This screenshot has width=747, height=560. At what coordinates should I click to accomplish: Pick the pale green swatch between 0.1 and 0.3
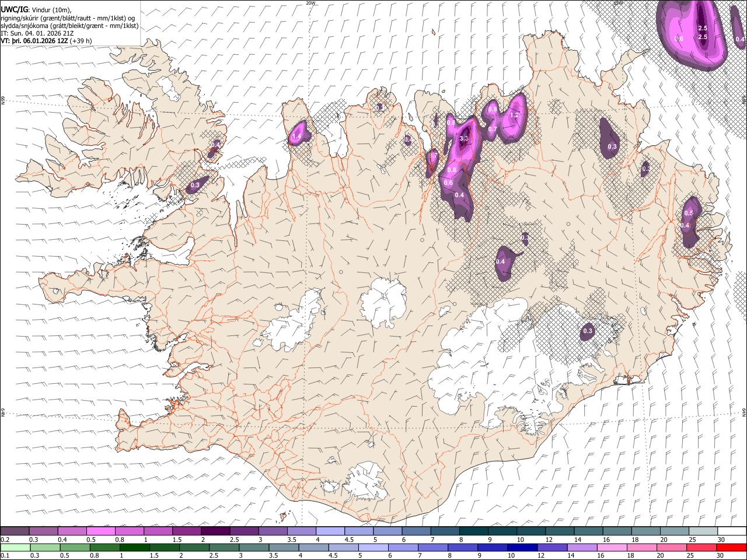coord(15,548)
